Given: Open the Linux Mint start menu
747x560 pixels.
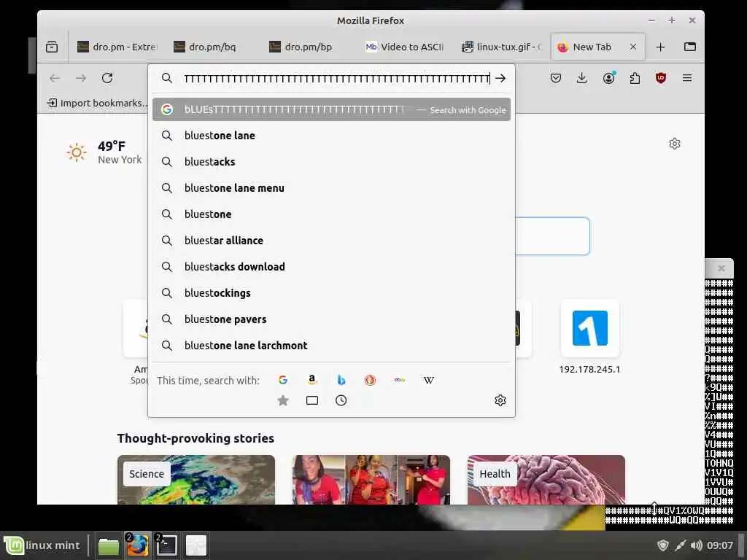Looking at the screenshot, I should (42, 545).
